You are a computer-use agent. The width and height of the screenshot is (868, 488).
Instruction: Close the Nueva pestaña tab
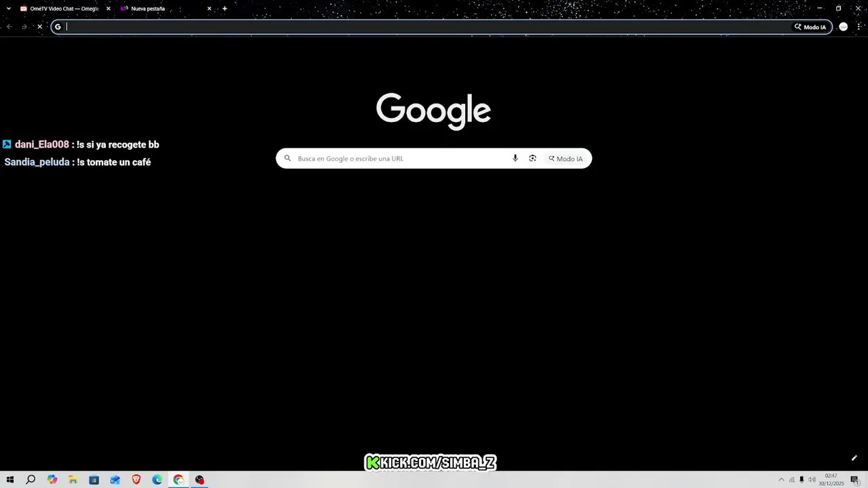click(x=209, y=9)
